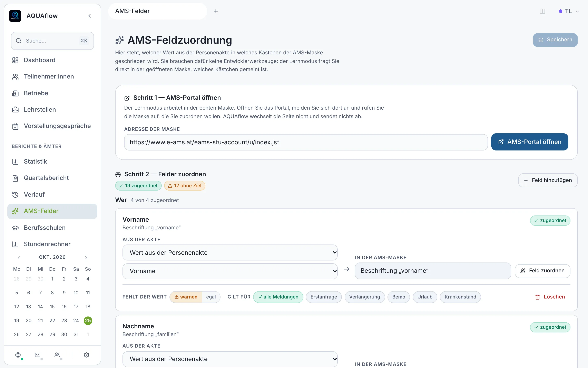Open the globe icon in the sidebar footer
588x368 pixels.
18,355
